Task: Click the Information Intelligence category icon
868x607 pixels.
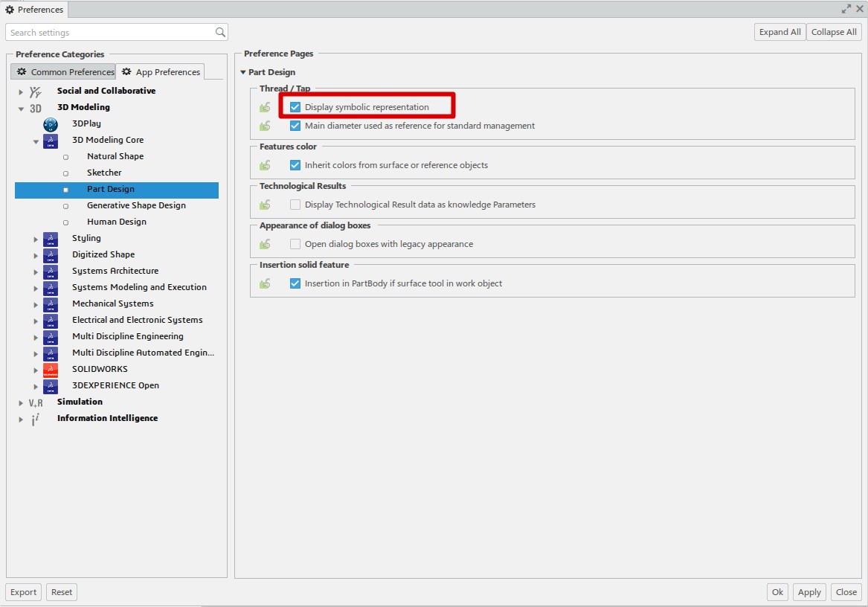Action: click(x=36, y=419)
